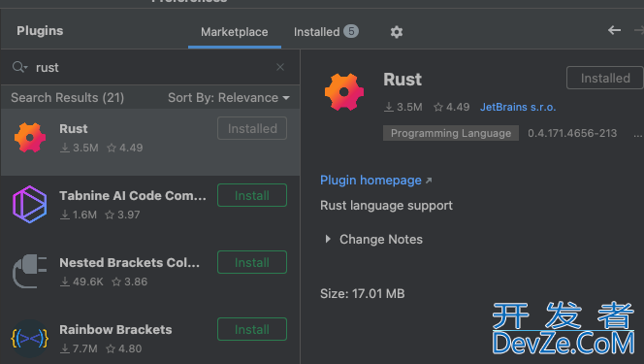Screen dimensions: 644x364
Task: Click Rust title in details pane
Action: tap(402, 80)
